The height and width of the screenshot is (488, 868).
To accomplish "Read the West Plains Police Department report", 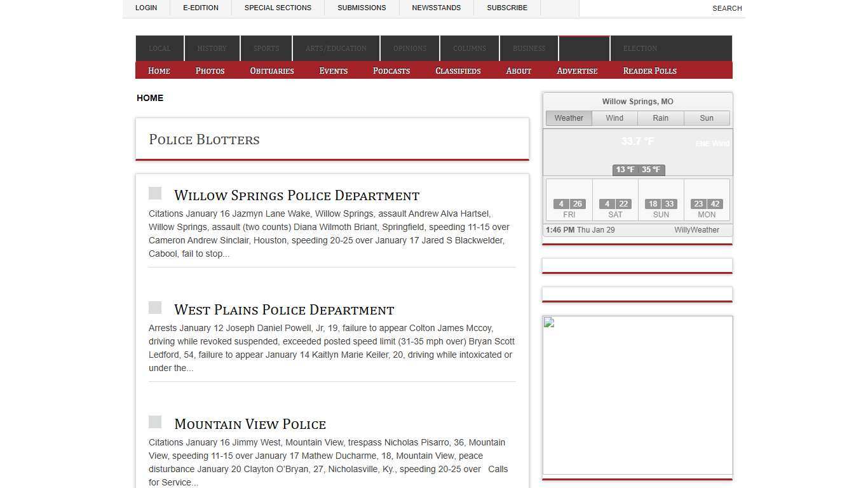I will pyautogui.click(x=283, y=310).
